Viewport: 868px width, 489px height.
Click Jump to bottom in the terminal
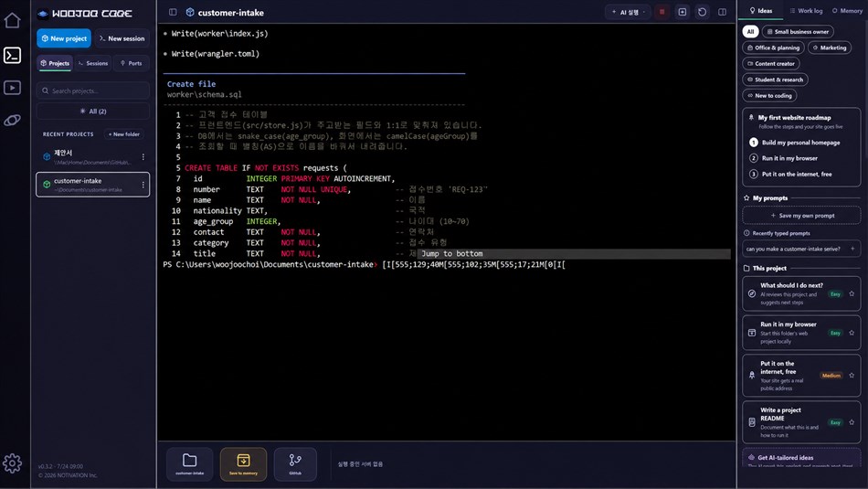(x=451, y=253)
